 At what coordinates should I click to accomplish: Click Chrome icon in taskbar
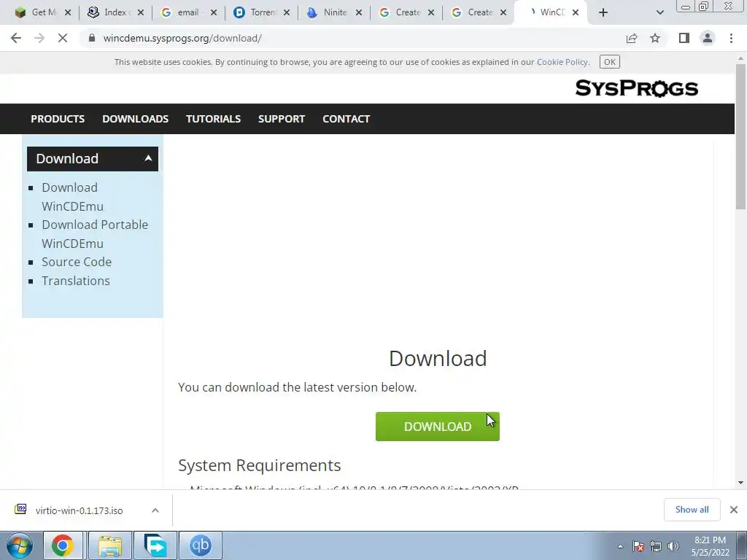(63, 545)
